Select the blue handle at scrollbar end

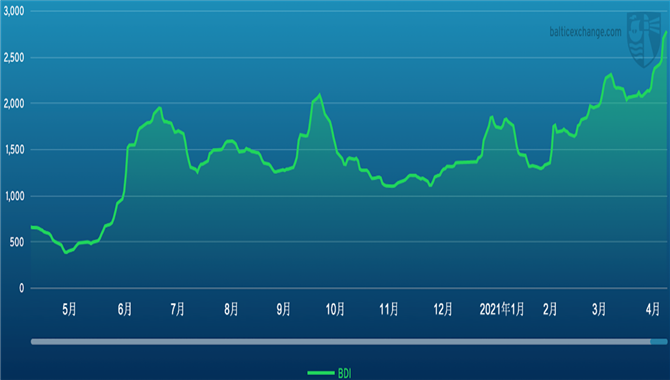coord(659,342)
